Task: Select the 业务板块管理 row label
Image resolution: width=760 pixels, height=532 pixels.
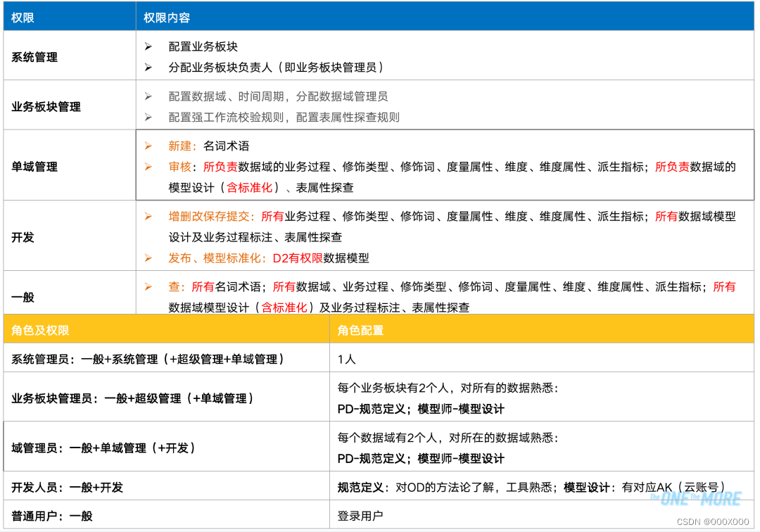Action: 46,107
